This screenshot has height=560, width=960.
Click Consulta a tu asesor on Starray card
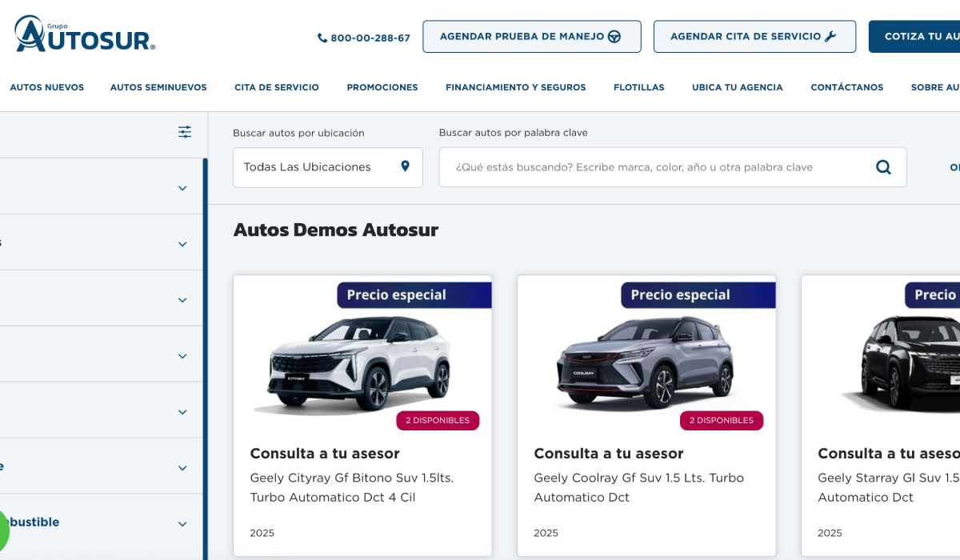(889, 454)
